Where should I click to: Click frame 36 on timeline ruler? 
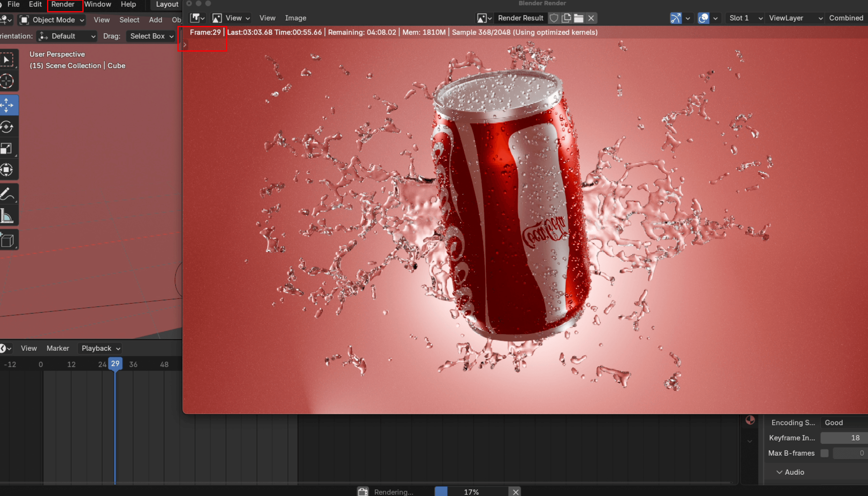[133, 364]
